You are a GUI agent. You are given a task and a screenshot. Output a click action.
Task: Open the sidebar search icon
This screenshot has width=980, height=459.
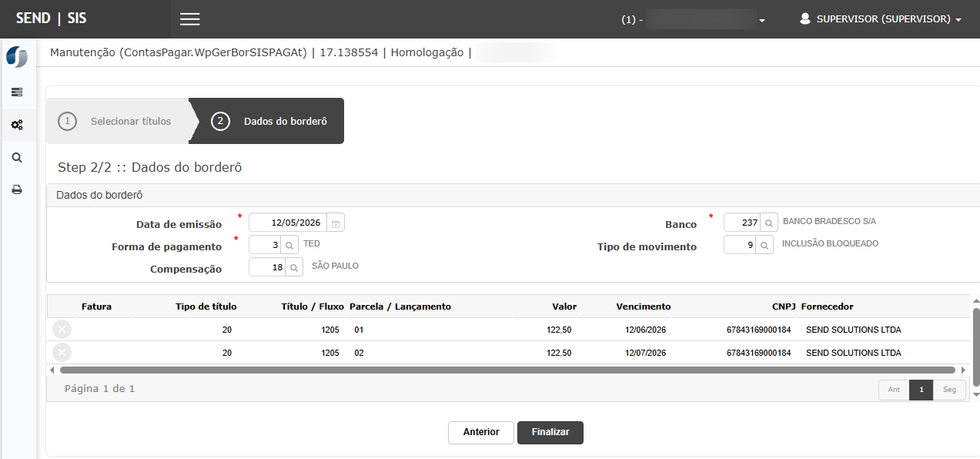point(16,157)
